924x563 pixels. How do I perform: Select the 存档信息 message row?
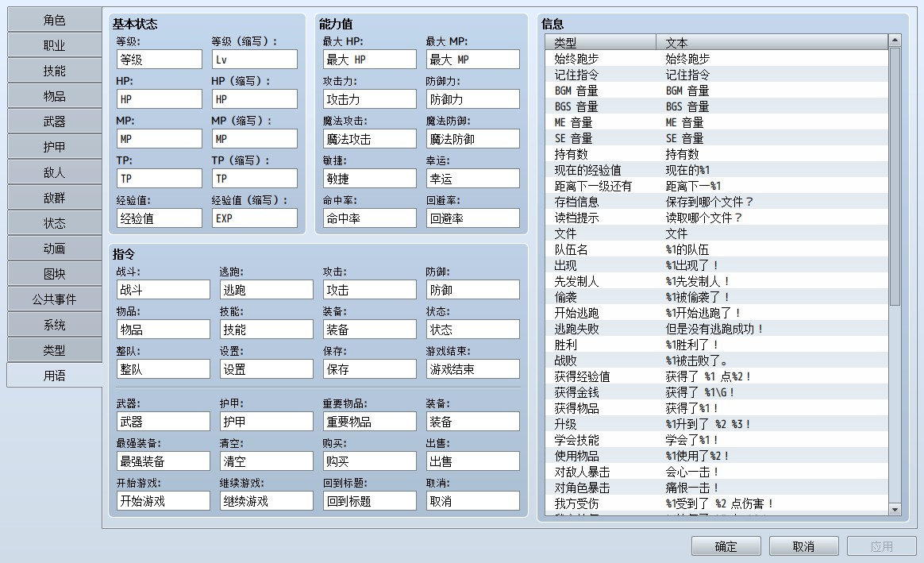717,202
